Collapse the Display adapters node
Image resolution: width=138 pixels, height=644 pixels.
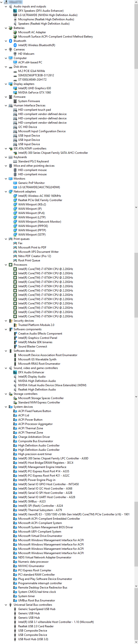(6, 84)
